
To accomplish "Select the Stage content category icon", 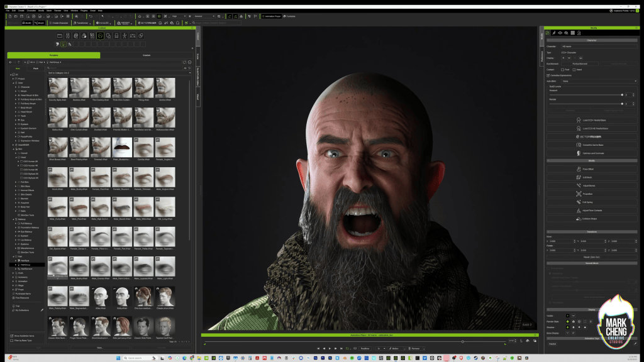I will pyautogui.click(x=133, y=36).
